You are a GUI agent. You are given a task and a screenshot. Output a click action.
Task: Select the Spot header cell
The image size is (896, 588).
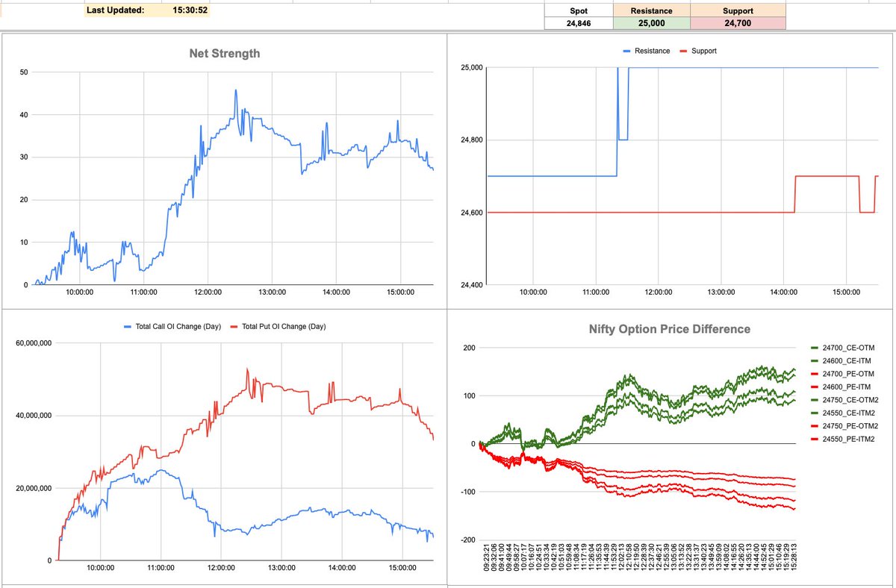coord(578,11)
